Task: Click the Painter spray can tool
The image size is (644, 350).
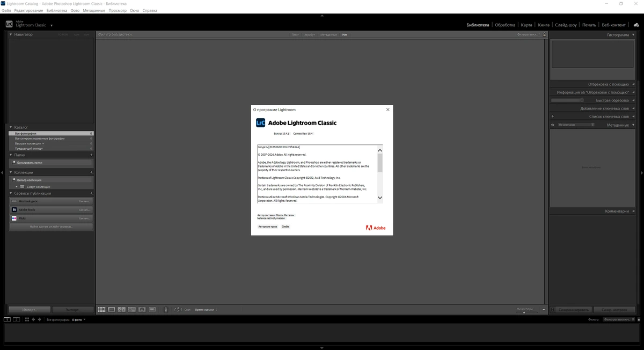Action: [x=166, y=310]
